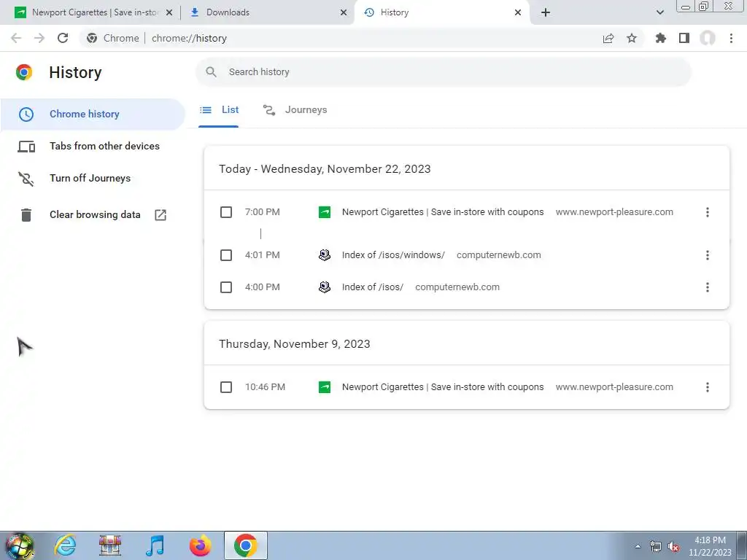The height and width of the screenshot is (560, 747).
Task: Click the chrome://history address text
Action: click(189, 38)
